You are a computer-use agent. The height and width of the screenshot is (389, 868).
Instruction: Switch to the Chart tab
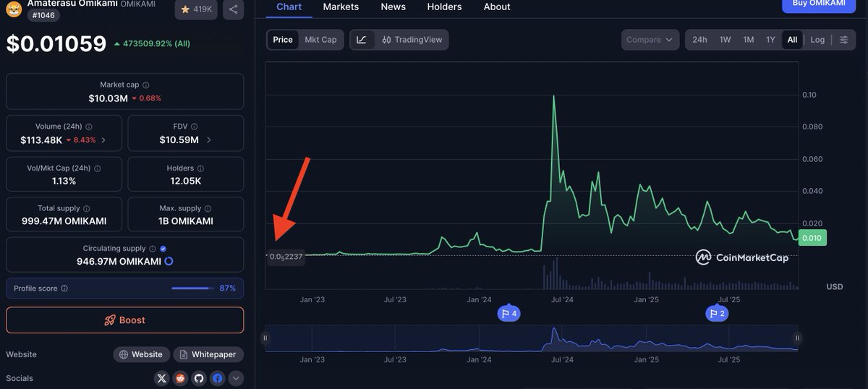point(289,7)
